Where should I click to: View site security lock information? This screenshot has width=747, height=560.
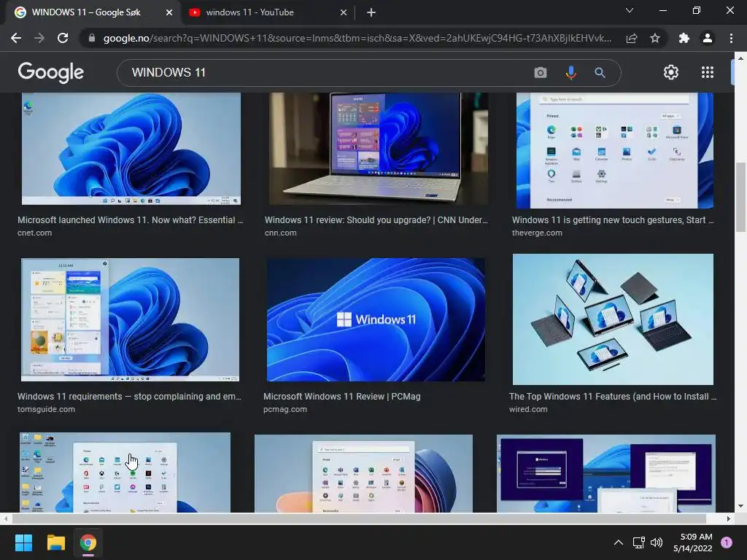tap(92, 38)
